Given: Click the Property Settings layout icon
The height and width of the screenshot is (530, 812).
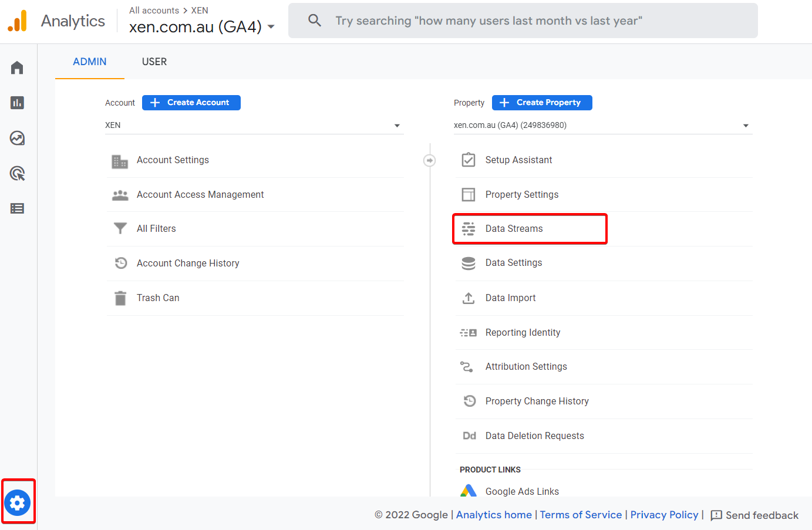Looking at the screenshot, I should pos(469,194).
